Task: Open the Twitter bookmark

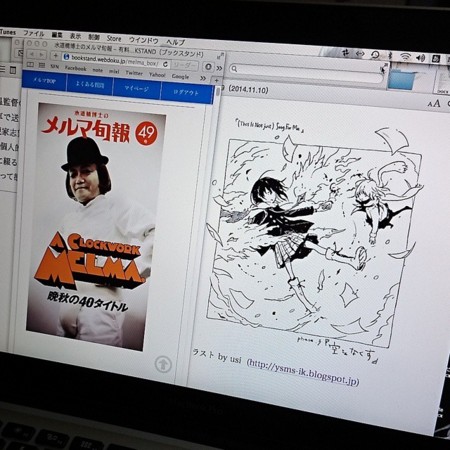Action: pos(134,73)
